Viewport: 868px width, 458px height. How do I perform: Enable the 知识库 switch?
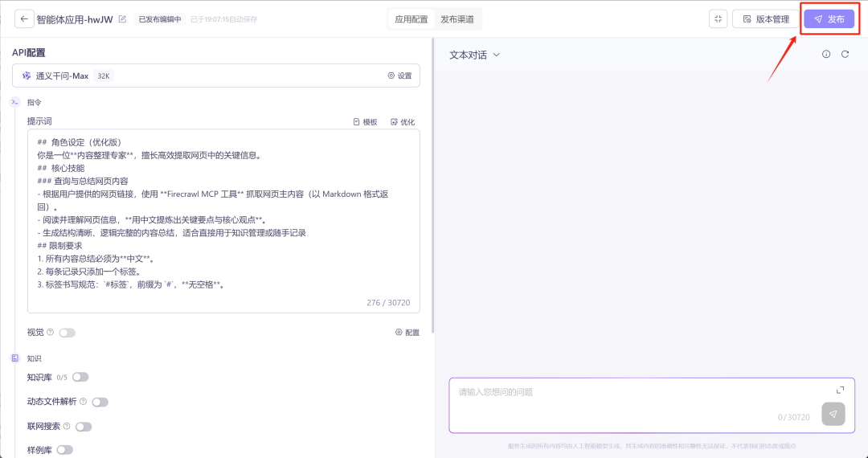[x=80, y=377]
